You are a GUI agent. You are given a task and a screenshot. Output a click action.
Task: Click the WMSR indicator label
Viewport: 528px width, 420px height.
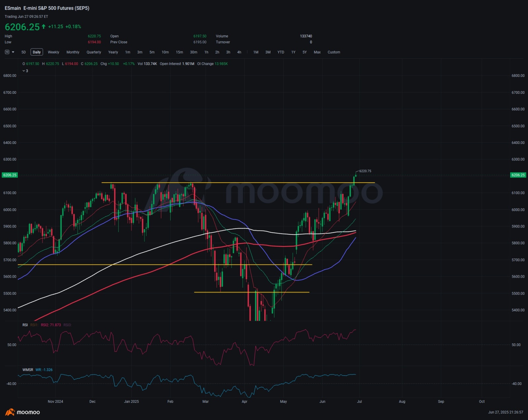click(28, 370)
